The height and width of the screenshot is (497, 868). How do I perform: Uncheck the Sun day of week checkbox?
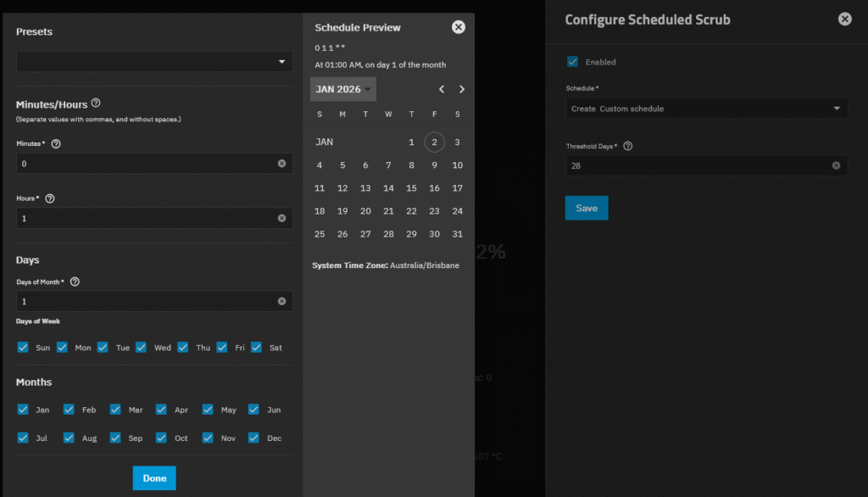pos(23,347)
